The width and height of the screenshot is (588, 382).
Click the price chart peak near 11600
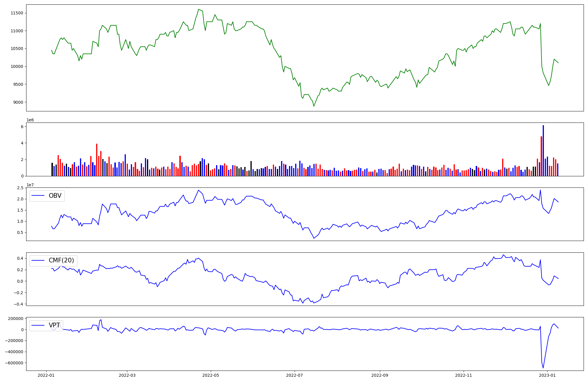(198, 9)
